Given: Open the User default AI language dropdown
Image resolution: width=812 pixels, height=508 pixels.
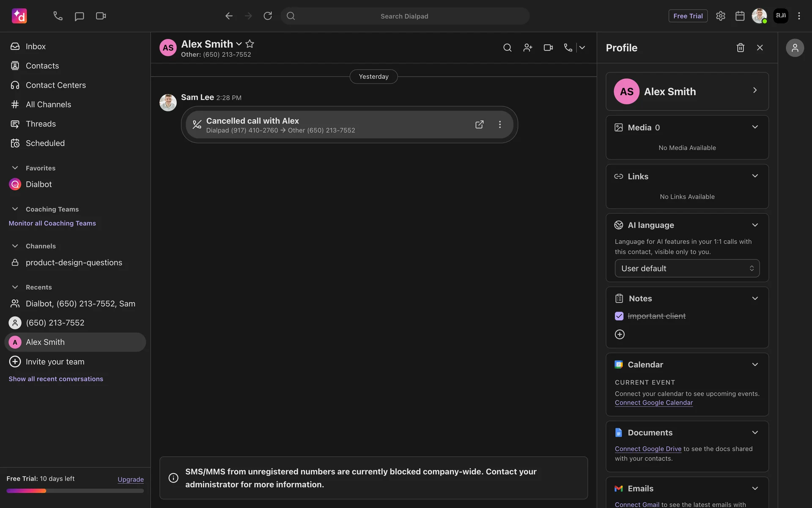Looking at the screenshot, I should coord(687,268).
